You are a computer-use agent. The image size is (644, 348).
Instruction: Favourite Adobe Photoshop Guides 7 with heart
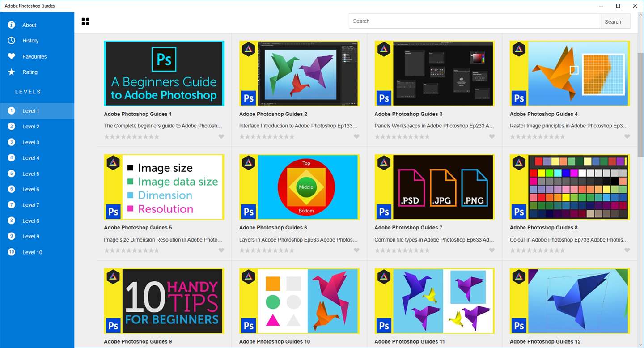point(492,250)
